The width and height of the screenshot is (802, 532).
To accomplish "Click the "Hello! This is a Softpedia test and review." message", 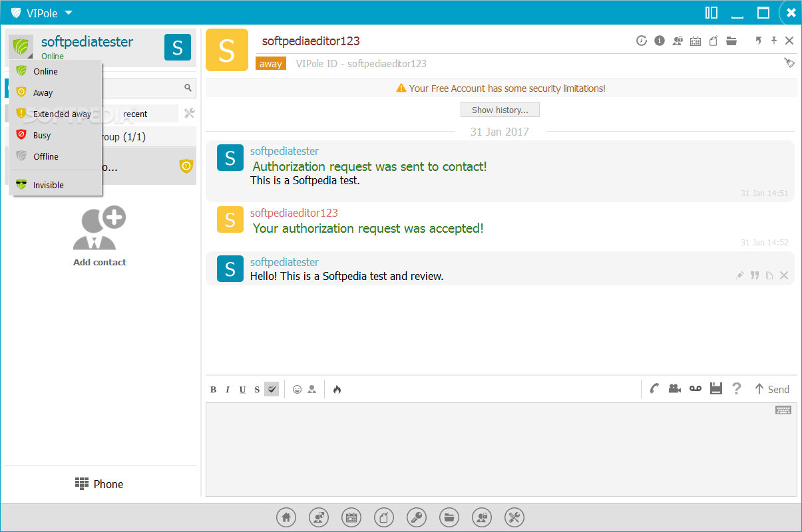I will [x=347, y=275].
